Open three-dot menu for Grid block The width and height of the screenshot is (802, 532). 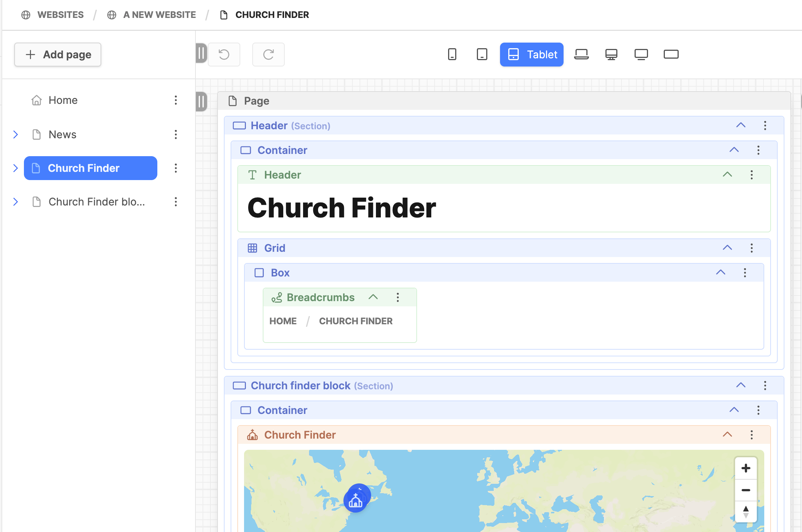(752, 248)
